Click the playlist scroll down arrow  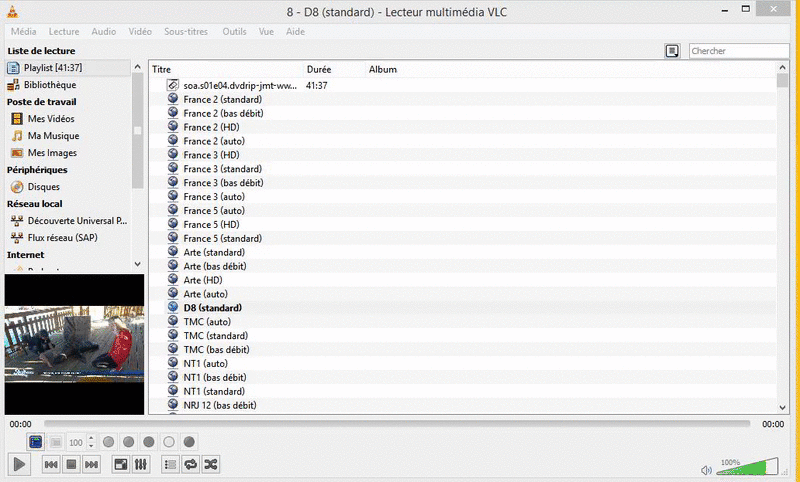[x=783, y=408]
